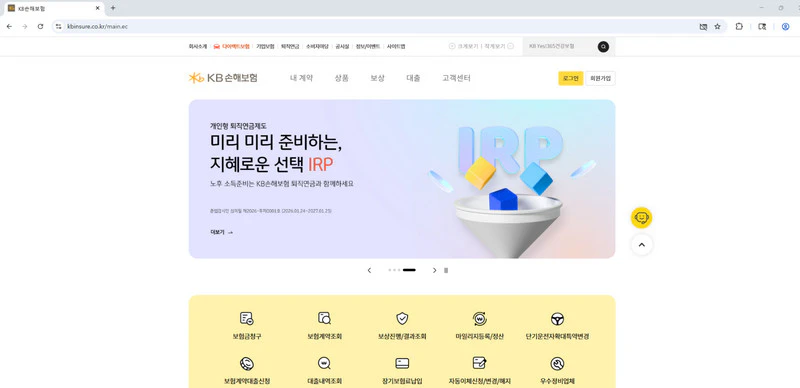Click the site search input field

(560, 46)
